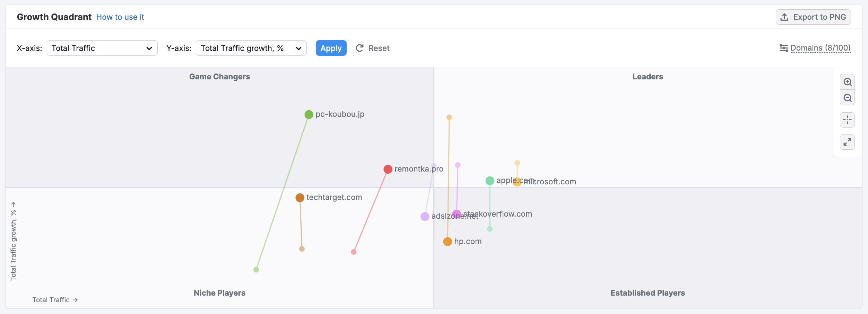
Task: Click the circular arrow icon beside Reset
Action: [359, 48]
